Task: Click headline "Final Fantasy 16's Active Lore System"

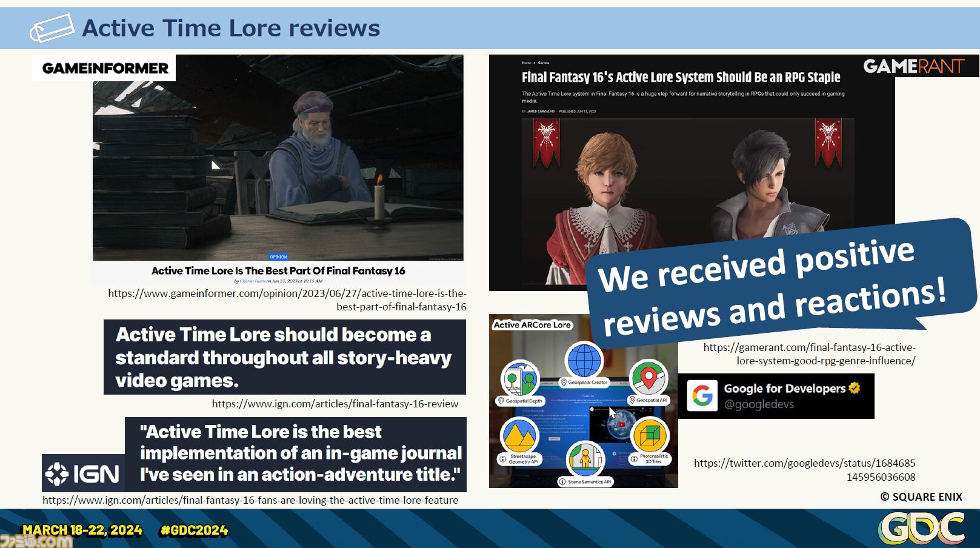Action: click(681, 78)
